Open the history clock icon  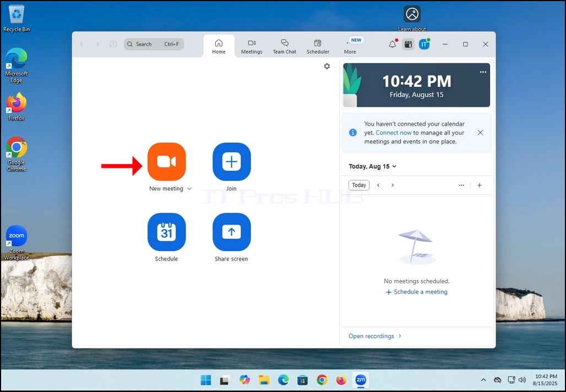pos(113,44)
